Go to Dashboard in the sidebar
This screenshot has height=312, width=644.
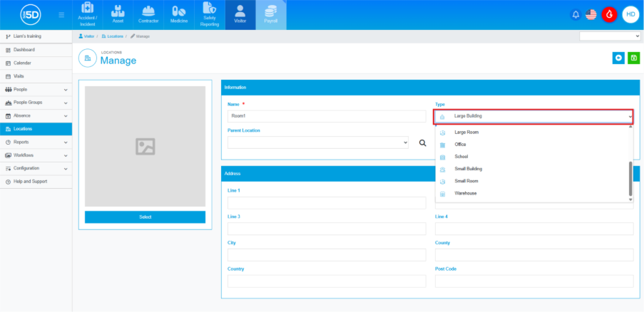click(x=24, y=50)
